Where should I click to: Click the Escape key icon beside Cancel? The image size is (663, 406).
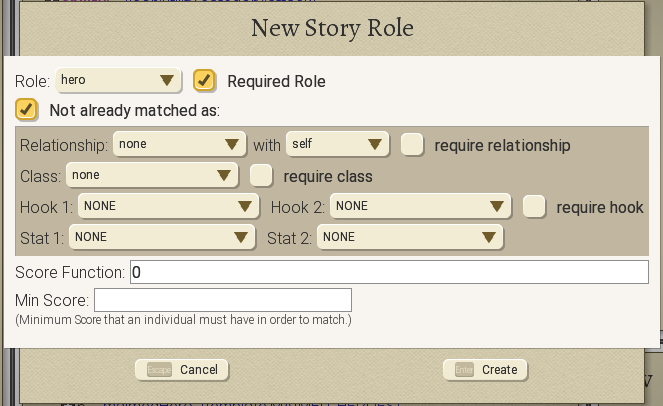tap(160, 369)
